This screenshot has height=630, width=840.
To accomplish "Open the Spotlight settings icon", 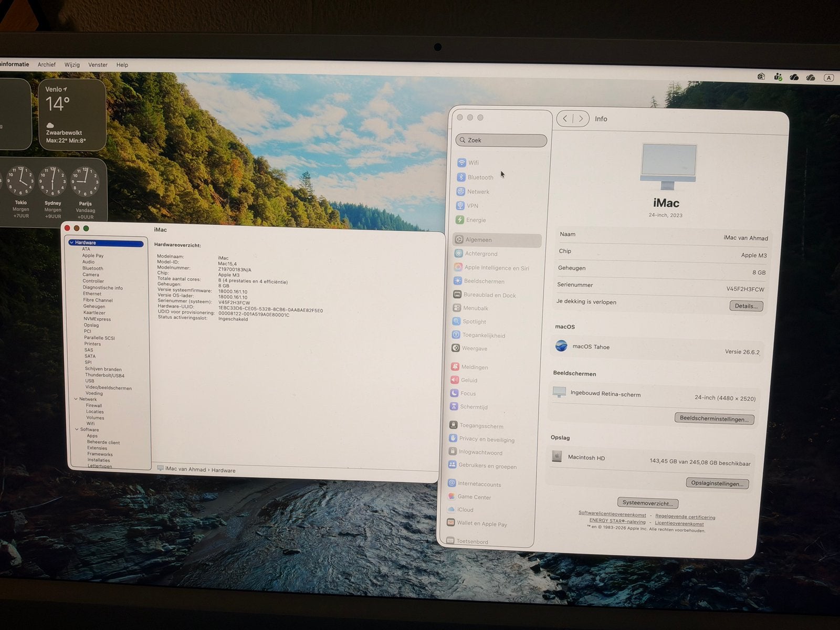I will [x=456, y=321].
